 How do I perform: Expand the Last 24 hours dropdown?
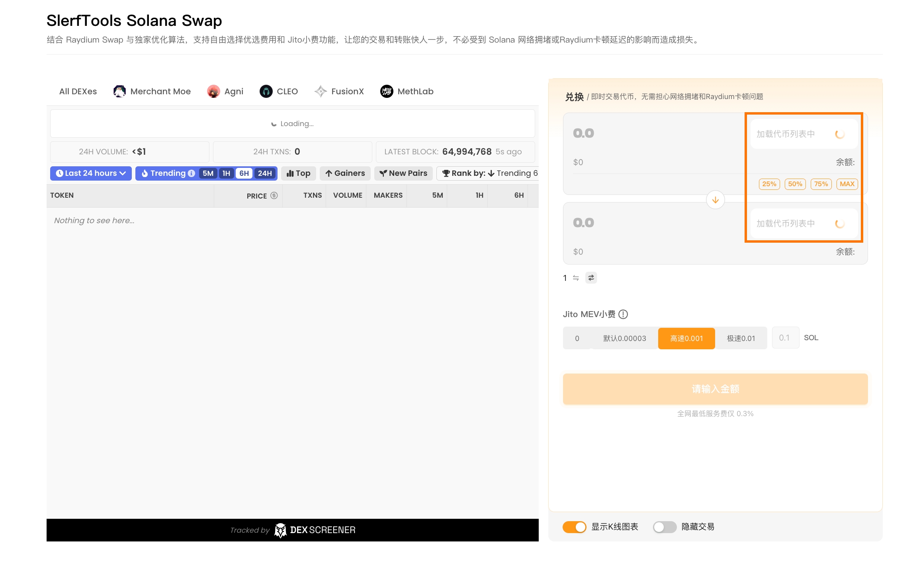[91, 173]
